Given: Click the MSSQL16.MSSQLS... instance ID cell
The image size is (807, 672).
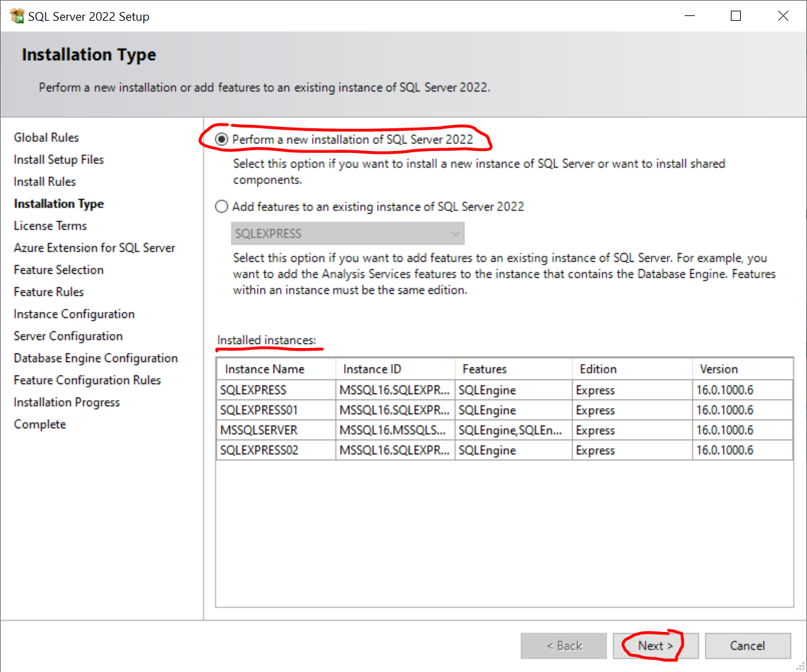Looking at the screenshot, I should pyautogui.click(x=395, y=430).
